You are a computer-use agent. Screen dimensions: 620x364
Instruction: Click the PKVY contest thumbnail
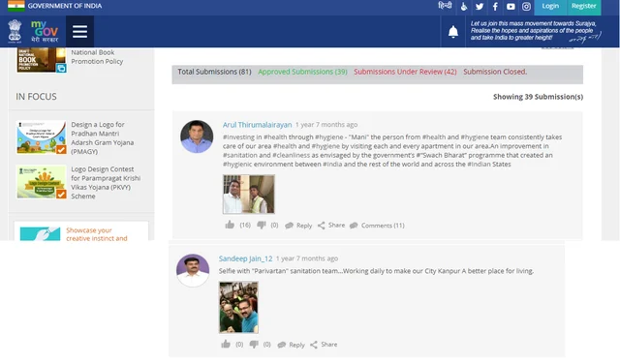point(41,182)
